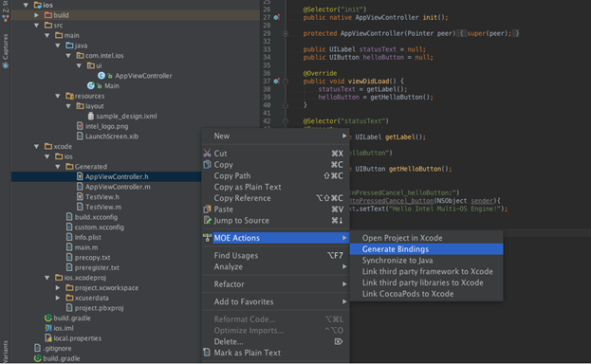Click the Main class icon
This screenshot has width=591, height=364.
coord(90,86)
